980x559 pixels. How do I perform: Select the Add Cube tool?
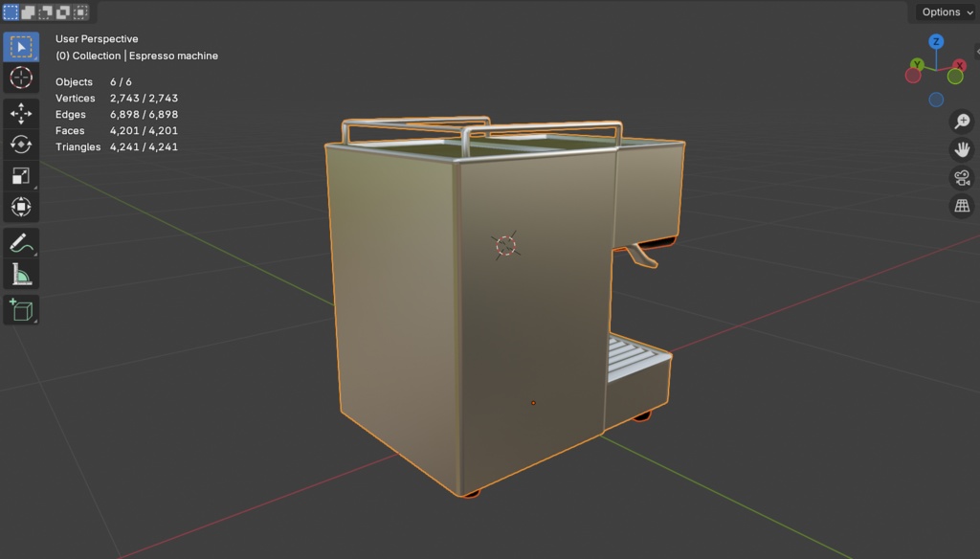(21, 311)
